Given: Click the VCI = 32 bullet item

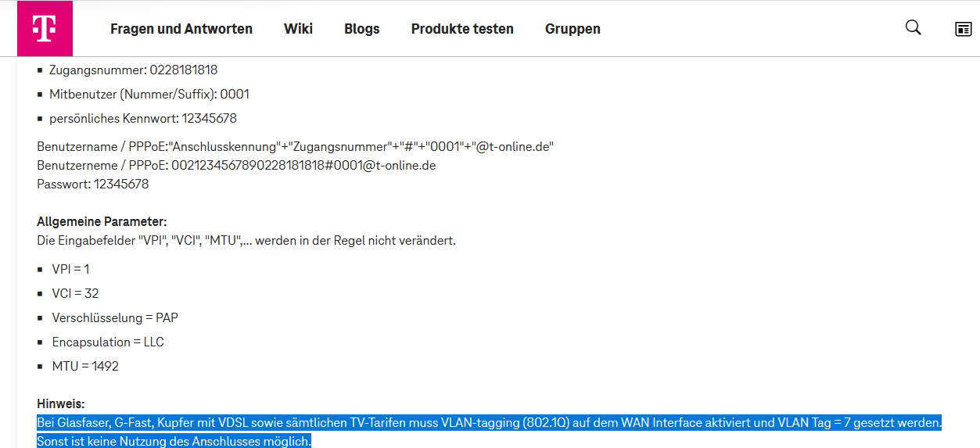Looking at the screenshot, I should click(75, 293).
